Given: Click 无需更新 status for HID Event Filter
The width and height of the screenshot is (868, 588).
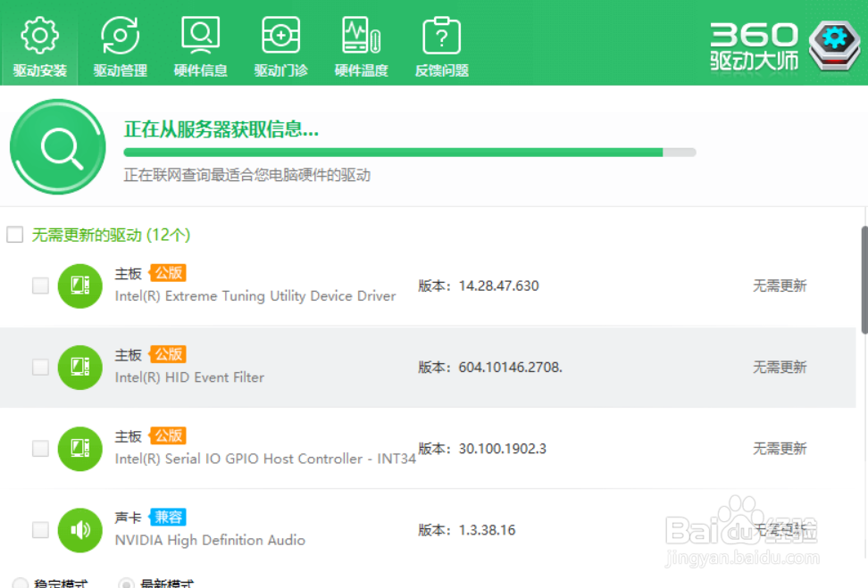Looking at the screenshot, I should 780,368.
